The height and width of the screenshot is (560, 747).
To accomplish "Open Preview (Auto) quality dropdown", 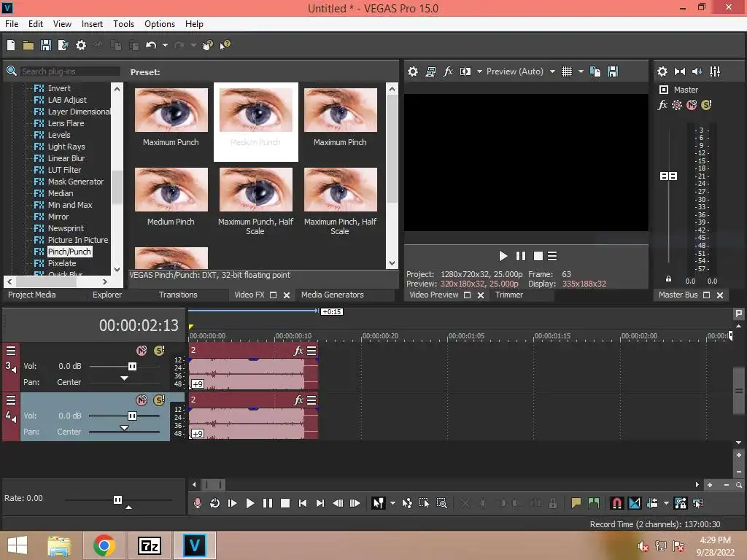I will (x=552, y=71).
